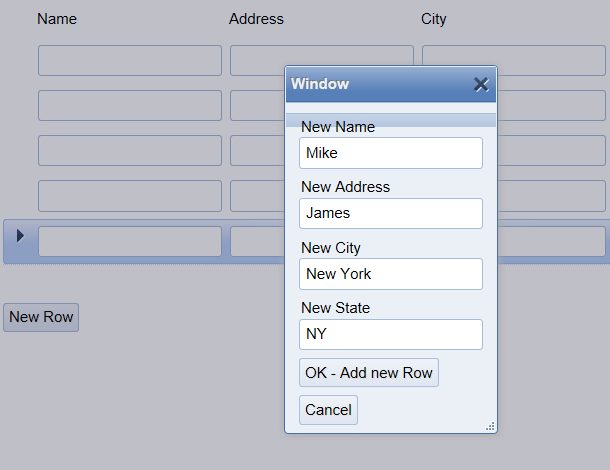Viewport: 610px width, 470px height.
Task: Click the OK - Add new Row button
Action: click(369, 373)
